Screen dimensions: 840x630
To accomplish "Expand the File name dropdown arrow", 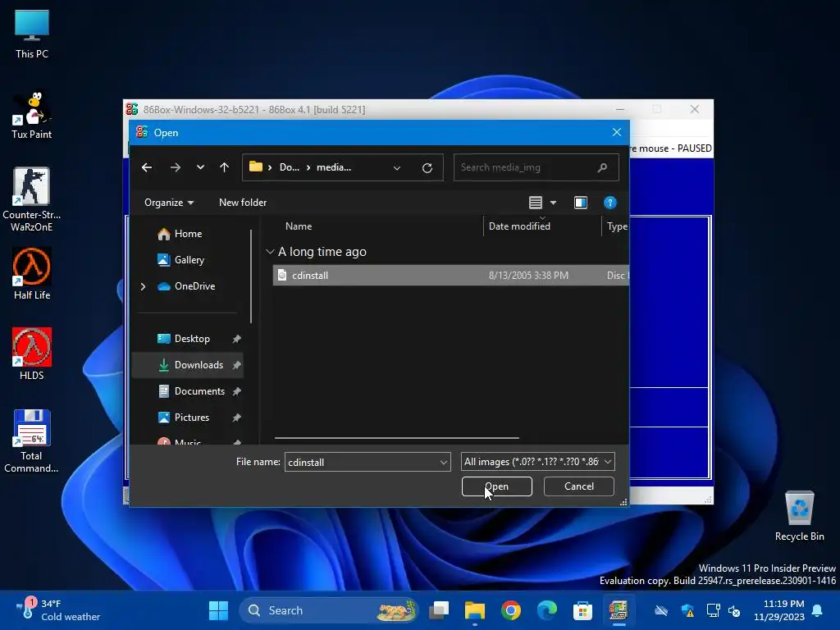I will pyautogui.click(x=444, y=463).
